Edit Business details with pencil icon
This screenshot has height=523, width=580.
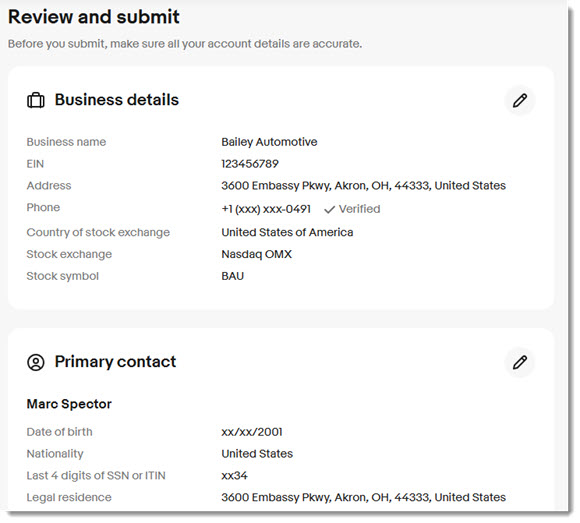(x=520, y=101)
